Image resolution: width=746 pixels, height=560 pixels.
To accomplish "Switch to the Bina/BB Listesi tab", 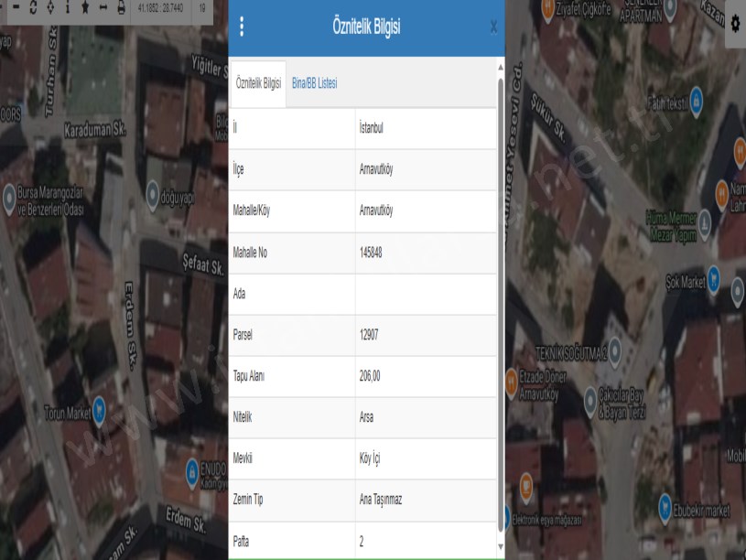I will coord(314,83).
